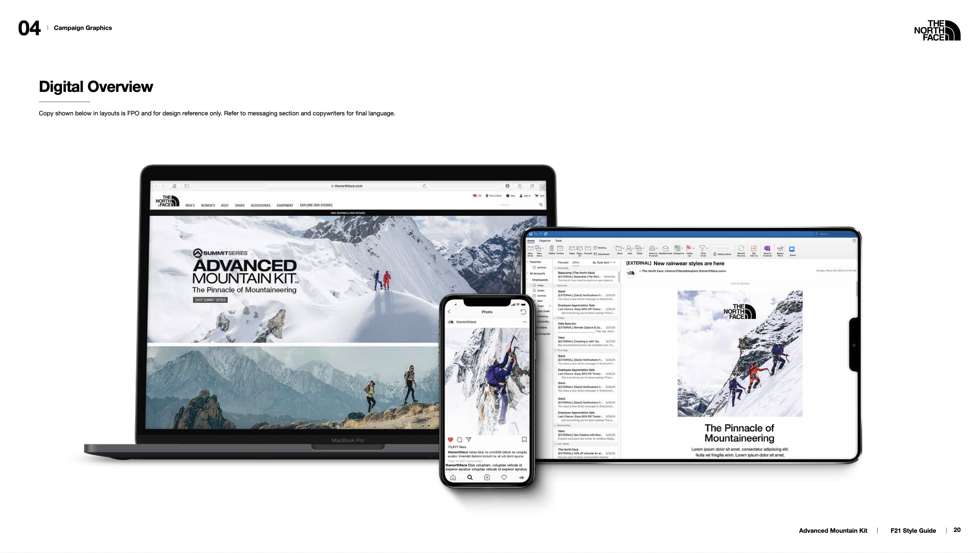Click the Outlook Delete trash icon
Screen dimensions: 980x553
click(552, 249)
